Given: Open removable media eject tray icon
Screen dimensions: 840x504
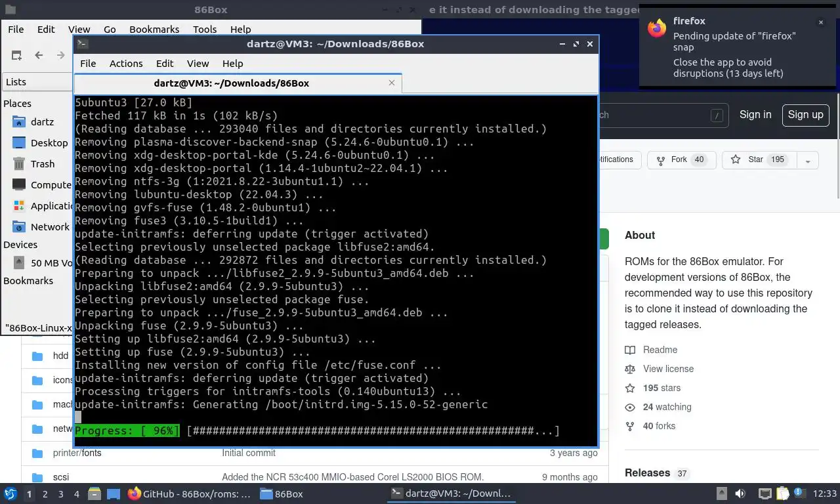Looking at the screenshot, I should (721, 493).
